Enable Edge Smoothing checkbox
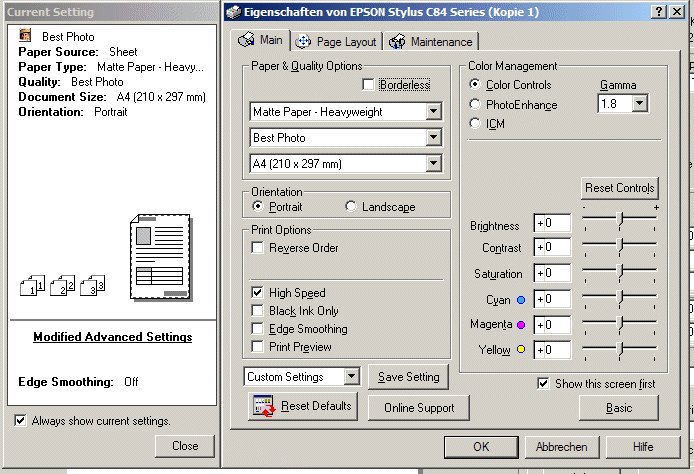The image size is (694, 474). point(257,329)
